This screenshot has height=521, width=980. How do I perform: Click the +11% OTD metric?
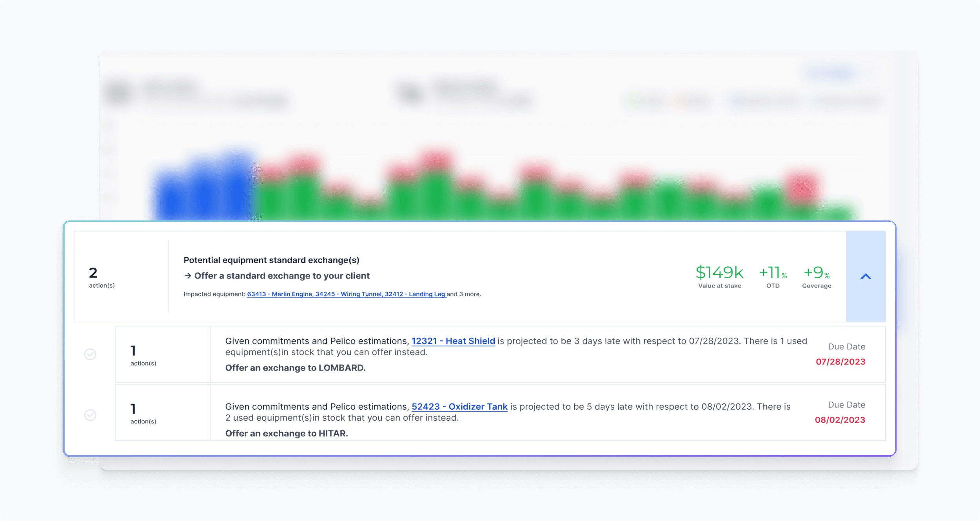tap(773, 273)
